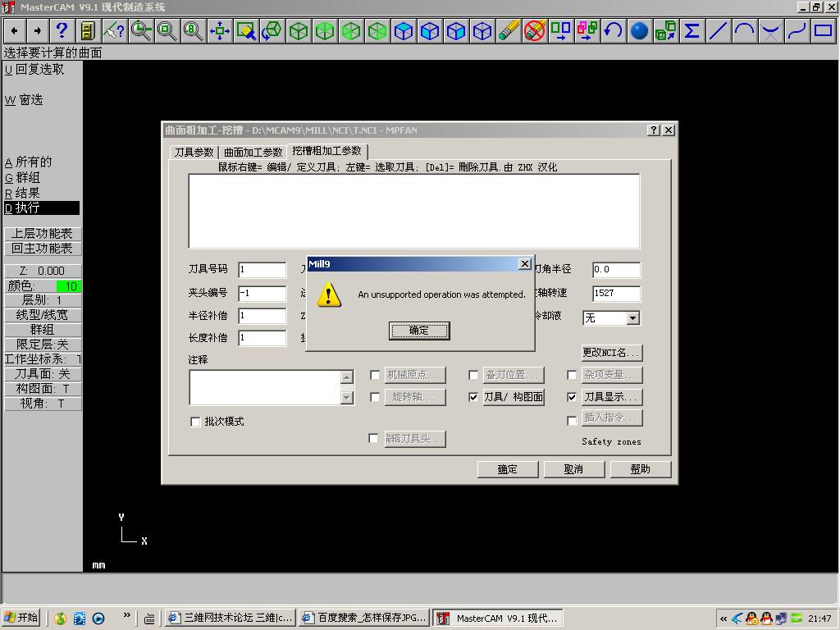This screenshot has height=630, width=840.
Task: Select the Rectangle drawing tool icon
Action: point(824,31)
